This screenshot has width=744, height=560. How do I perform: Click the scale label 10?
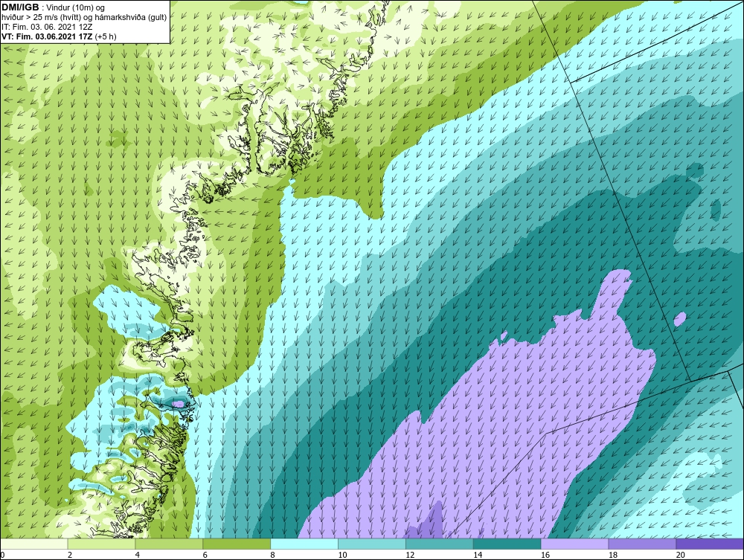pos(342,555)
